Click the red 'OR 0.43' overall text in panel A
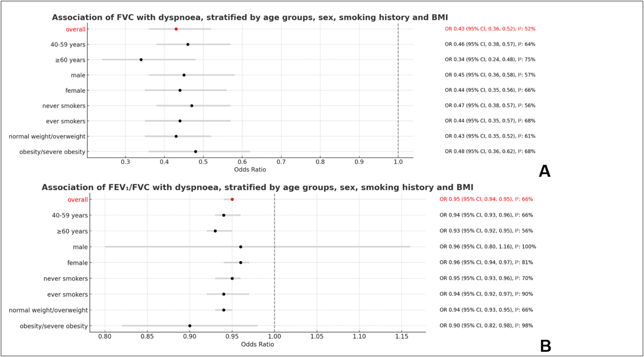644x357 pixels. [x=490, y=29]
